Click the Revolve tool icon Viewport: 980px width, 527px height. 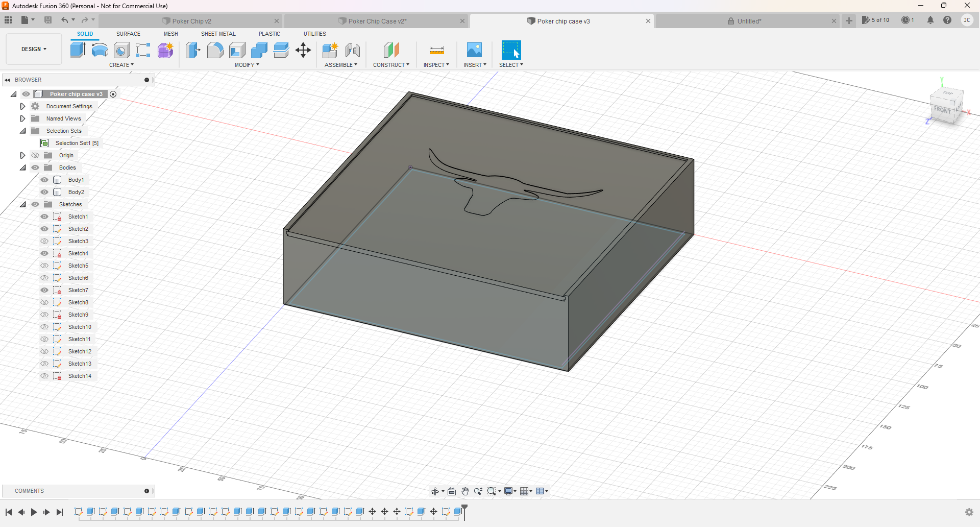point(100,50)
